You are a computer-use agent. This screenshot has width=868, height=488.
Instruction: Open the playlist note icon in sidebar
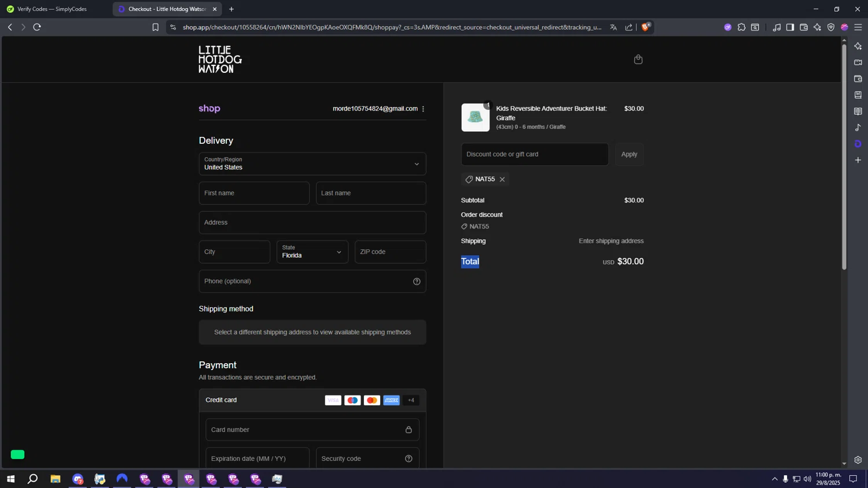coord(858,127)
